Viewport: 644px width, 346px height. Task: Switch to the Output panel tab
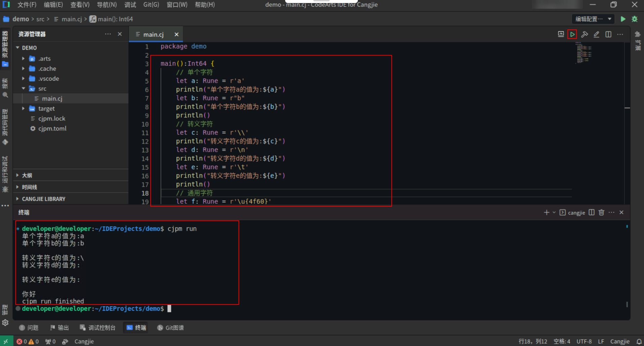(x=59, y=328)
